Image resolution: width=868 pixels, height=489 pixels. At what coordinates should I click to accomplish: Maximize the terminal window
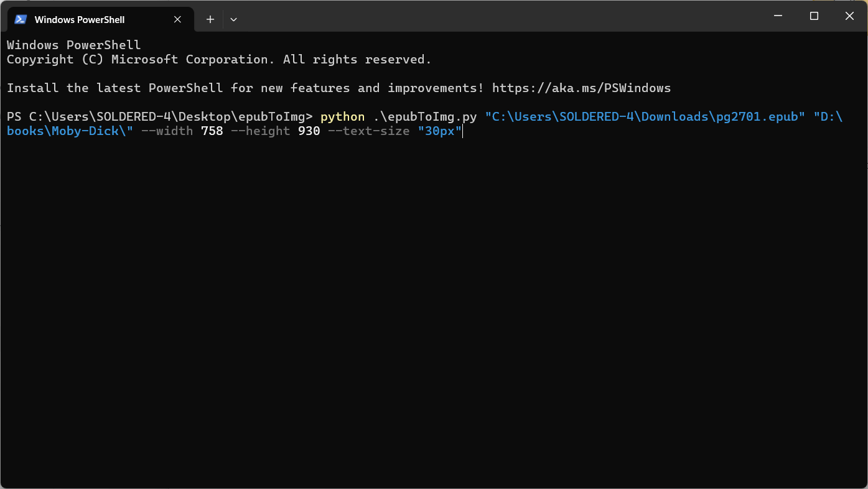click(814, 16)
